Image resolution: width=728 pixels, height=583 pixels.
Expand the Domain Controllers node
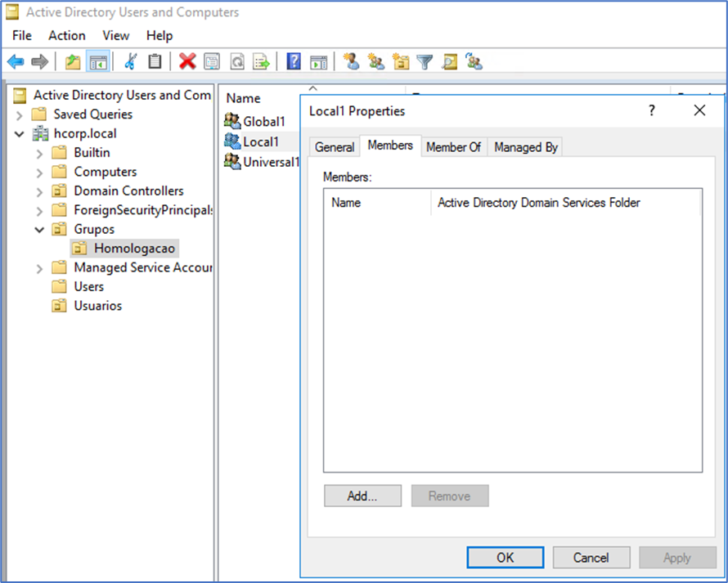click(x=39, y=191)
